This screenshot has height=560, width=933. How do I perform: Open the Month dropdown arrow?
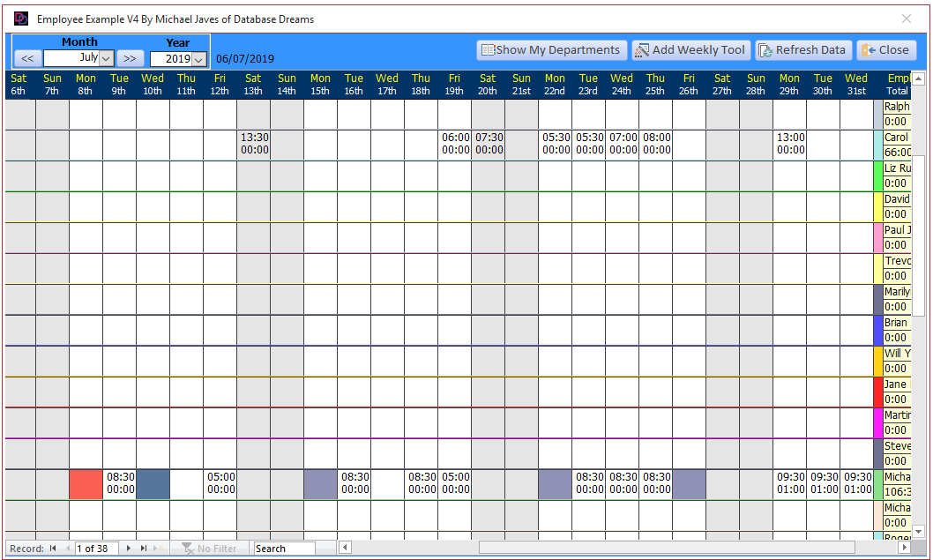pyautogui.click(x=107, y=58)
